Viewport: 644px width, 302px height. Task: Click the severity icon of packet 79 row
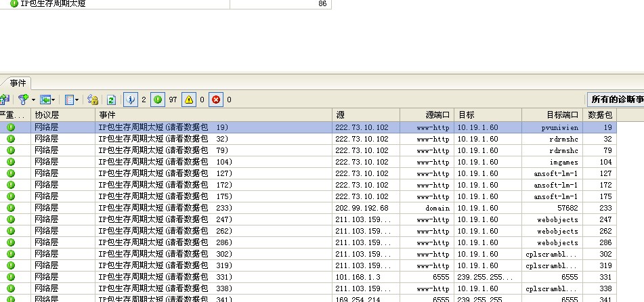[x=11, y=150]
